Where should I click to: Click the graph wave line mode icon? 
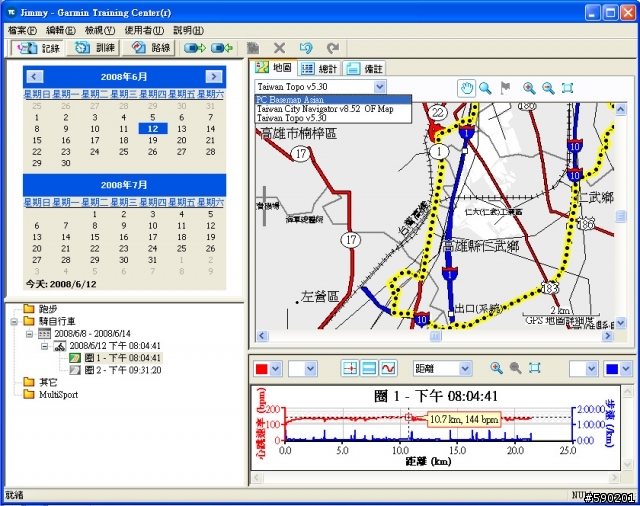388,368
